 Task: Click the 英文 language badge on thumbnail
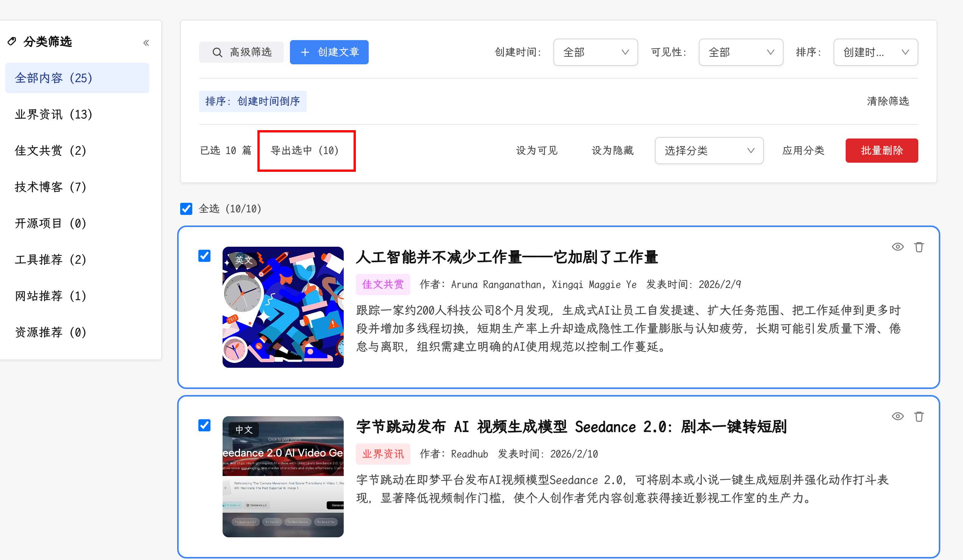[243, 260]
